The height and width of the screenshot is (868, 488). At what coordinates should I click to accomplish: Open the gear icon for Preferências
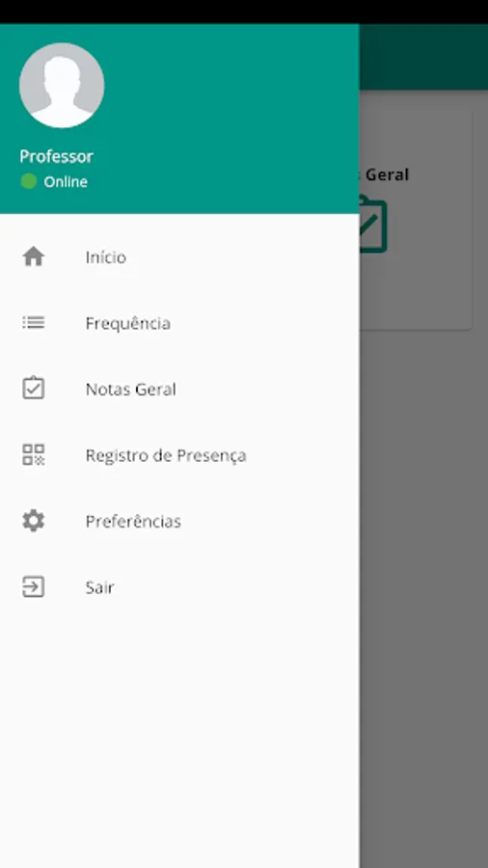click(x=33, y=521)
